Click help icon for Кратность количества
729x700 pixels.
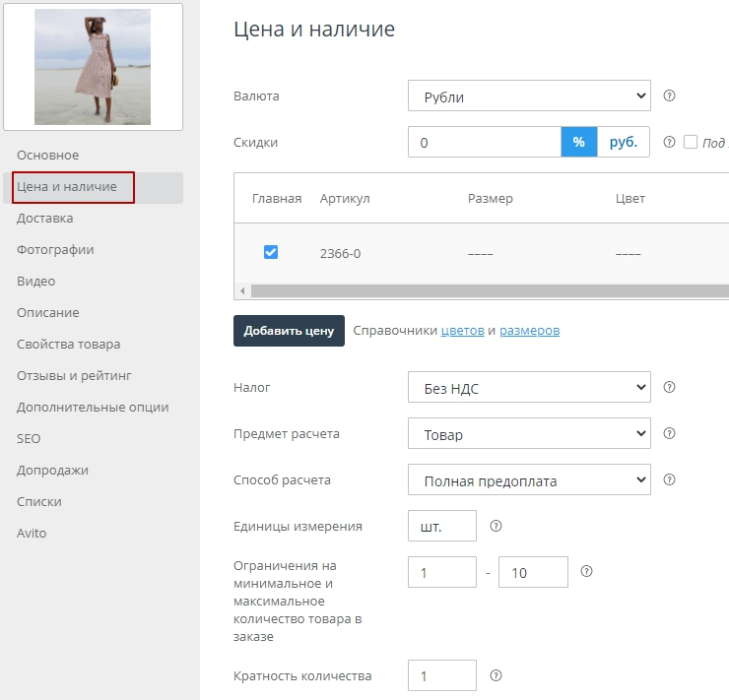tap(497, 675)
